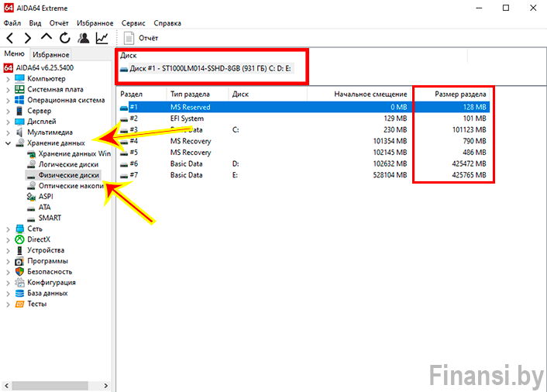547x392 pixels.
Task: Open the Избранное menu
Action: click(95, 23)
